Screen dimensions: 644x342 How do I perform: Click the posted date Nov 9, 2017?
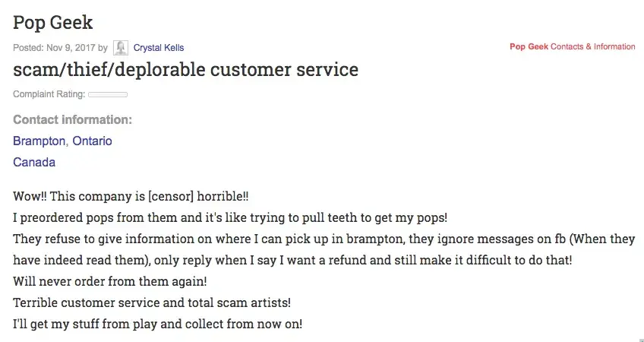pos(70,48)
